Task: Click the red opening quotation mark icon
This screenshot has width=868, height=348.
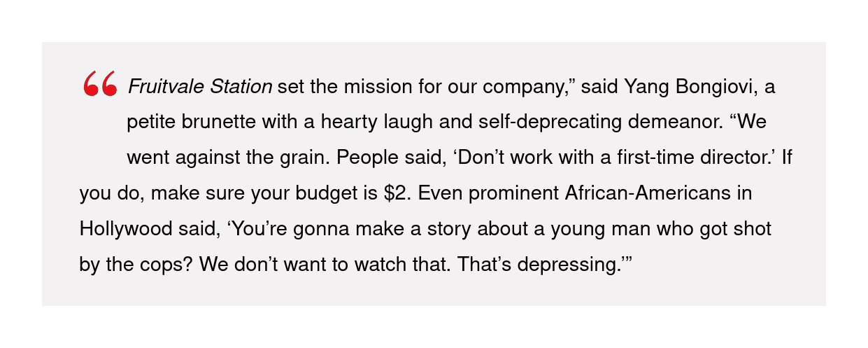Action: click(x=99, y=85)
